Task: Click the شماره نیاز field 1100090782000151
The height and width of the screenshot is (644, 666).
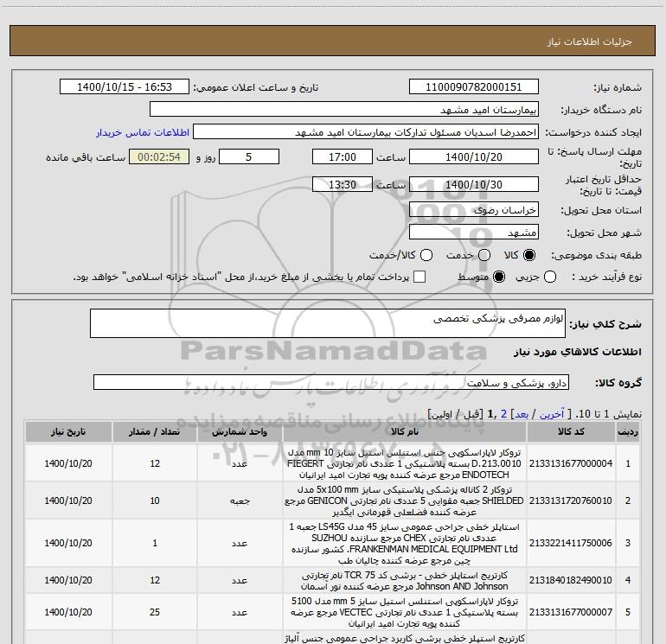Action: tap(474, 86)
